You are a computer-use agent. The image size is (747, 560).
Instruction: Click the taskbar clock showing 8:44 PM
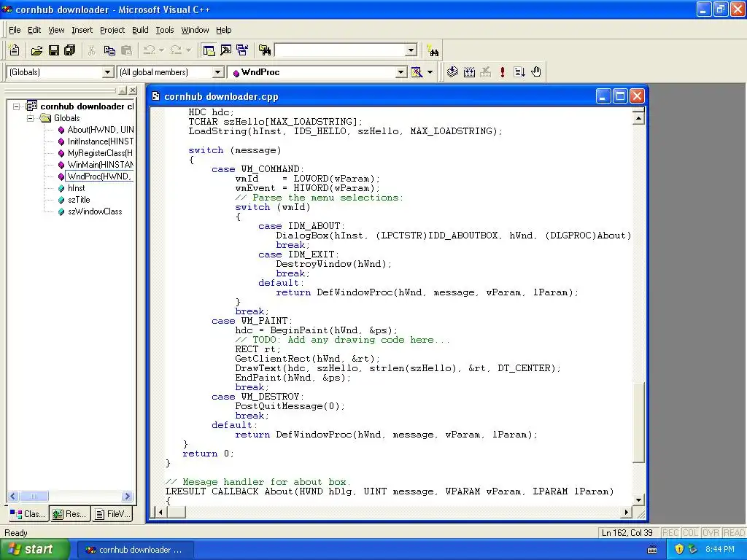click(719, 550)
